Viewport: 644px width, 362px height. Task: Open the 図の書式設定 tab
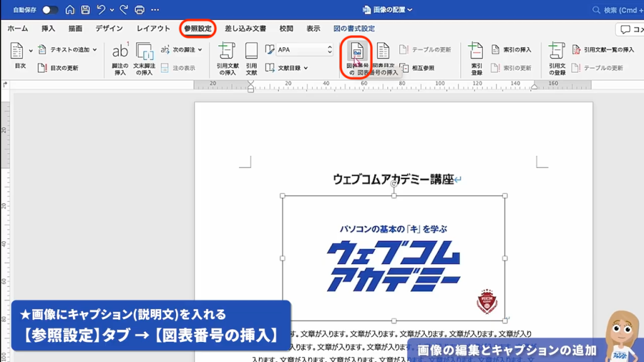pyautogui.click(x=353, y=28)
